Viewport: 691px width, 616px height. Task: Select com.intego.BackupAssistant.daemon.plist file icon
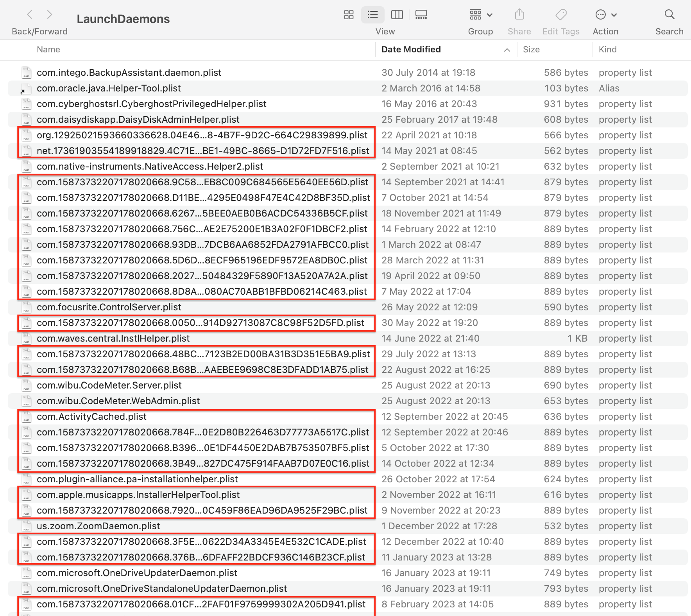click(27, 73)
